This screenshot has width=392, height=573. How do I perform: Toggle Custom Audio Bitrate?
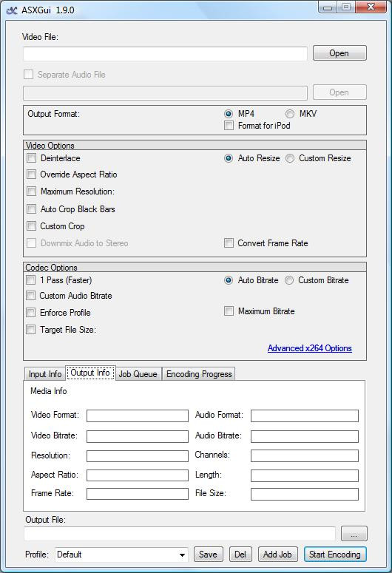coord(31,295)
